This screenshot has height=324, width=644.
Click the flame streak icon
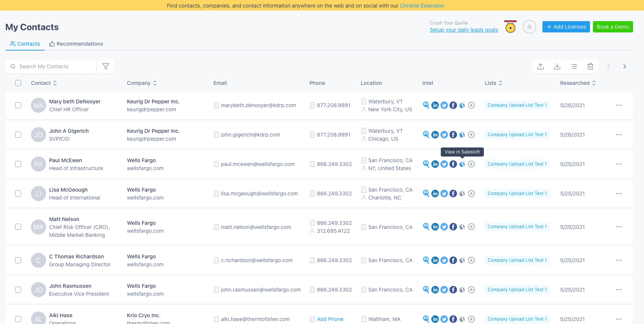click(530, 27)
